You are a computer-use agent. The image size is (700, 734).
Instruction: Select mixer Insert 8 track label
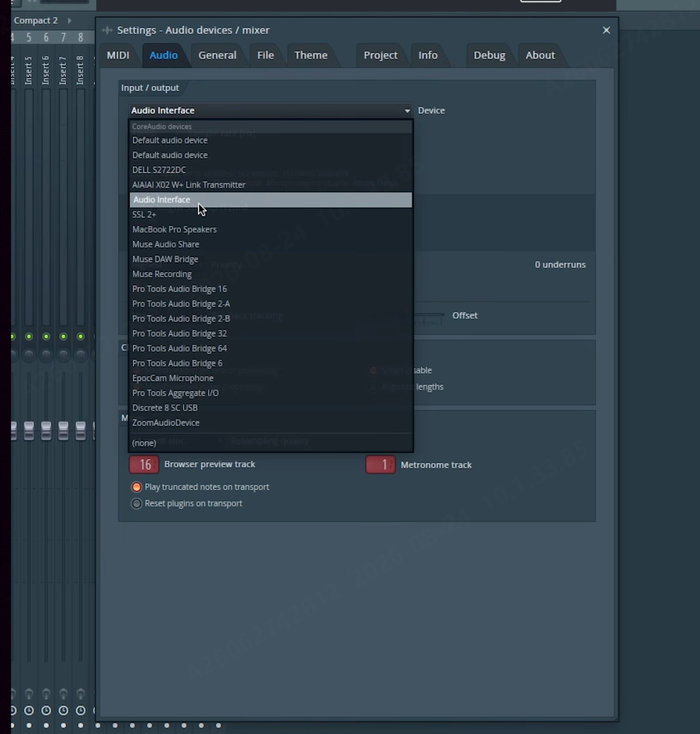[81, 70]
